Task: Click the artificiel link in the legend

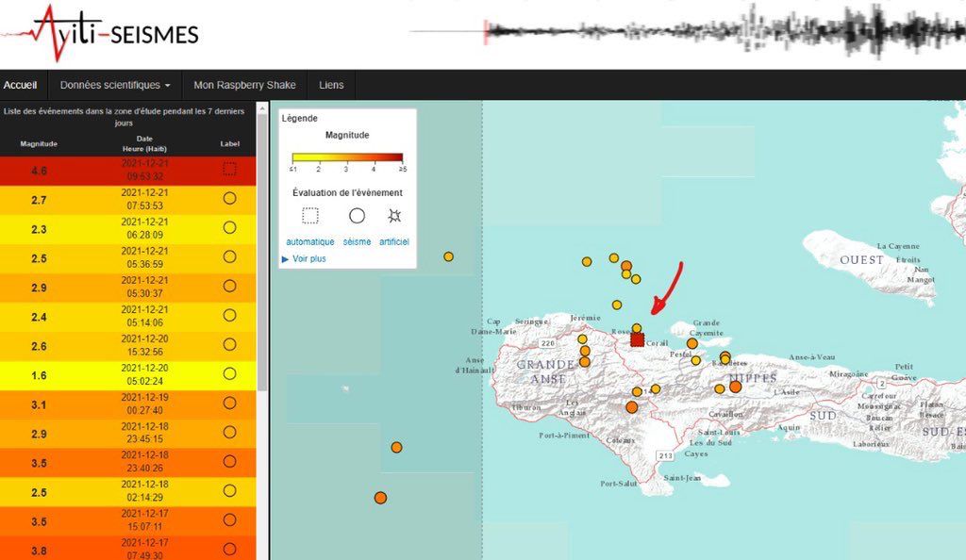Action: click(394, 242)
